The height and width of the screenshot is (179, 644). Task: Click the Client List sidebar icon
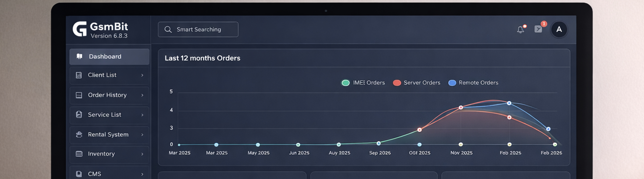[x=79, y=75]
